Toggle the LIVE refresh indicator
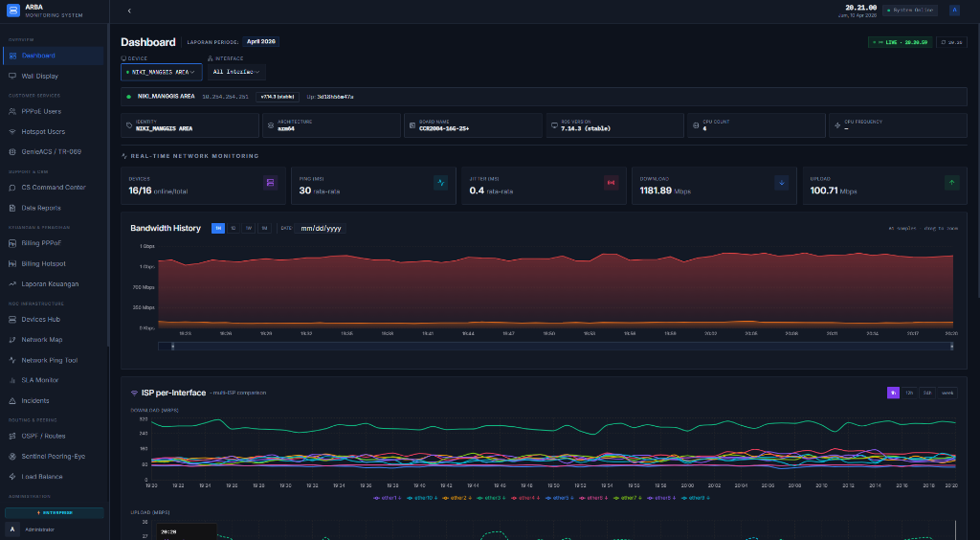The image size is (980, 540). click(x=901, y=42)
